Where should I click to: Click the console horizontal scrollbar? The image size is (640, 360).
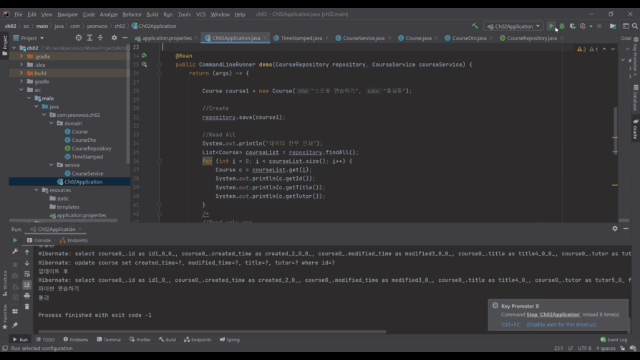(212, 331)
